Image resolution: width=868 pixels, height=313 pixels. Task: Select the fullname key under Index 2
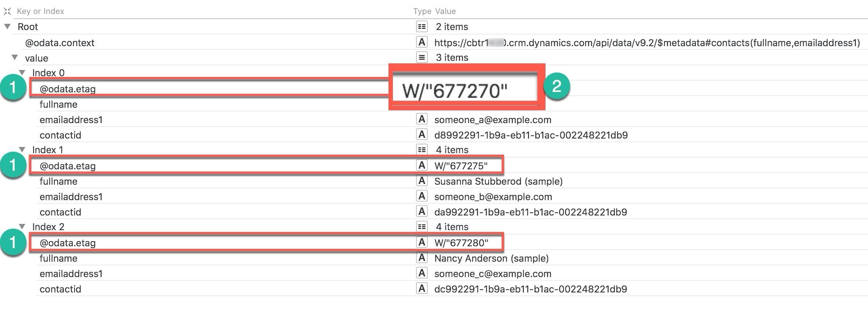(58, 258)
